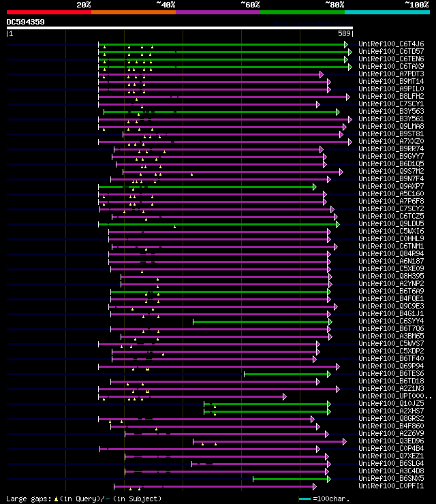Click the UniRef100_Q9LMA8 label
Image resolution: width=436 pixels, height=504 pixels.
(391, 126)
